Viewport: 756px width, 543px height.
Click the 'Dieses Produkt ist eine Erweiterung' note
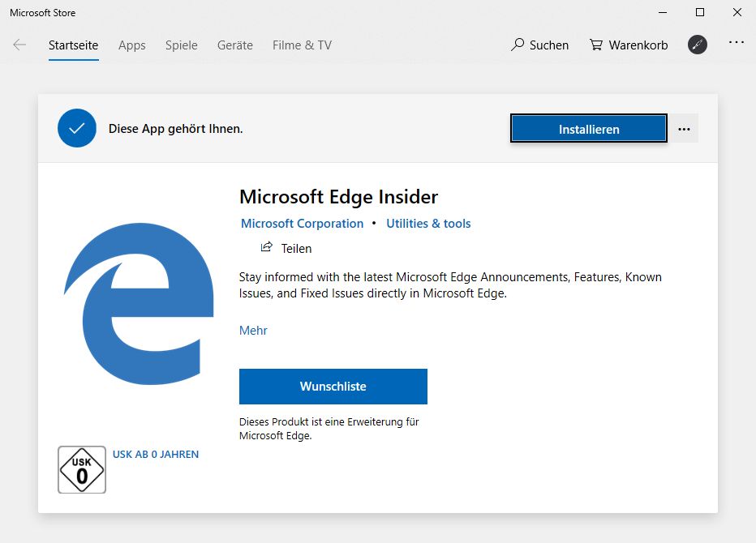329,429
